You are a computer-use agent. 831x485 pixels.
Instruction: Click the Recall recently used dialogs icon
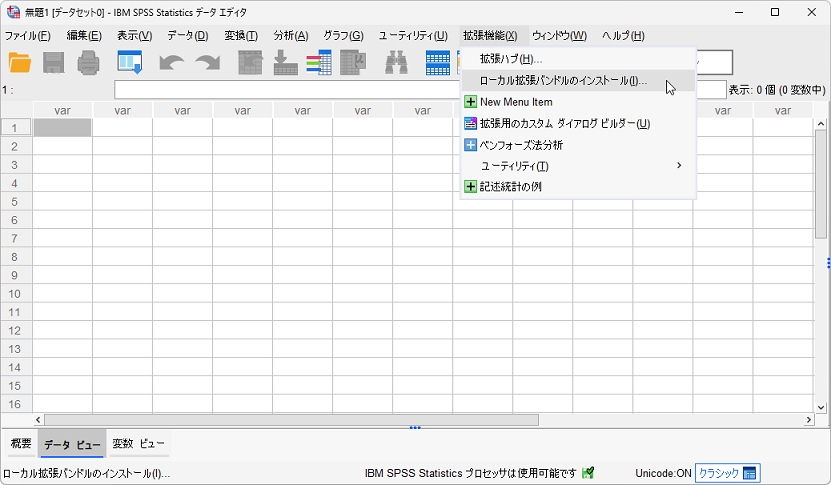(x=130, y=62)
